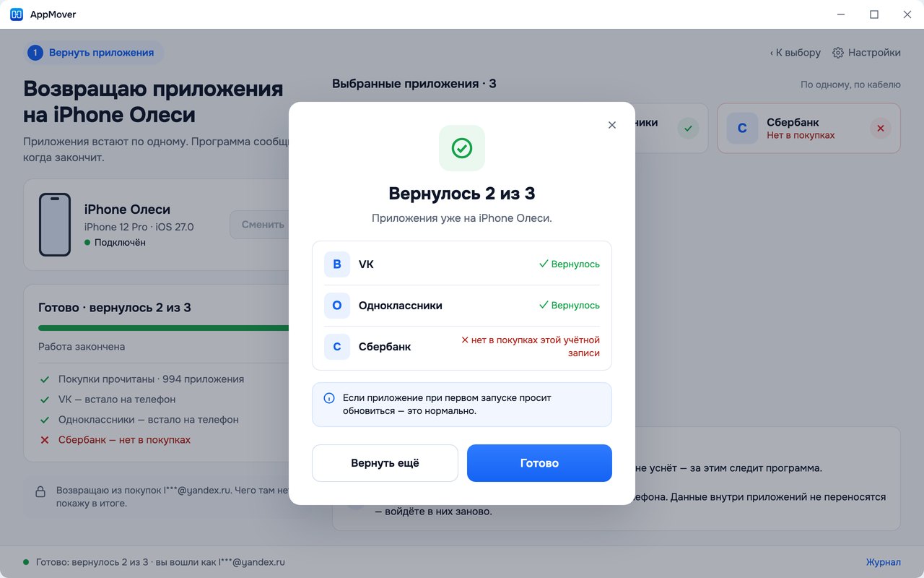Open the Settings gear icon
This screenshot has width=924, height=578.
click(838, 53)
